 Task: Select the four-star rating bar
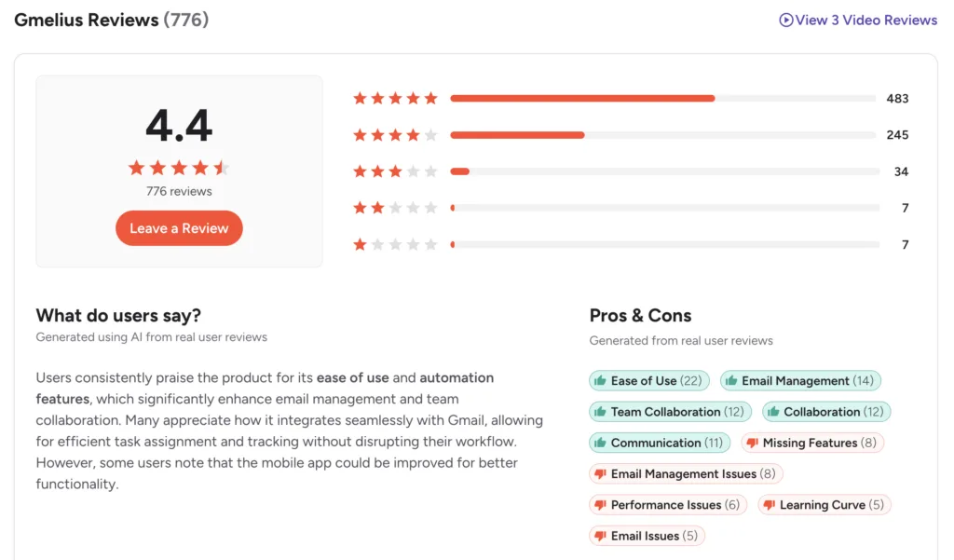click(665, 135)
